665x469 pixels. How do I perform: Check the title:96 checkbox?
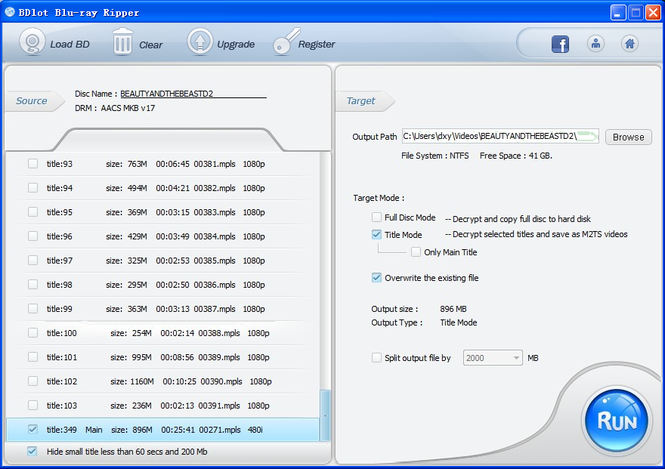33,236
